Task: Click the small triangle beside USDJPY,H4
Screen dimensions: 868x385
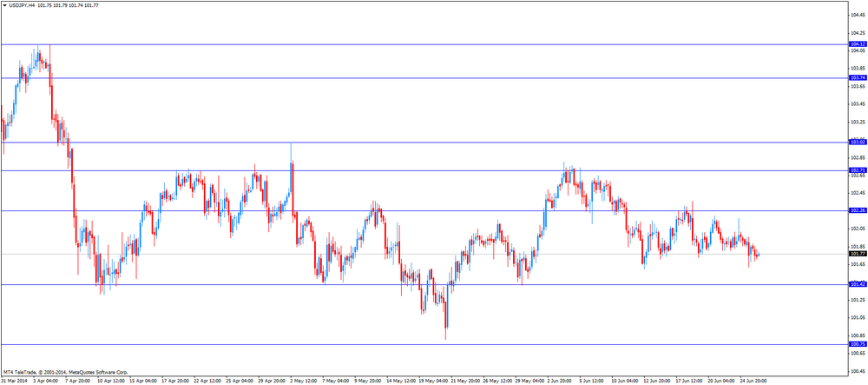Action: click(5, 4)
